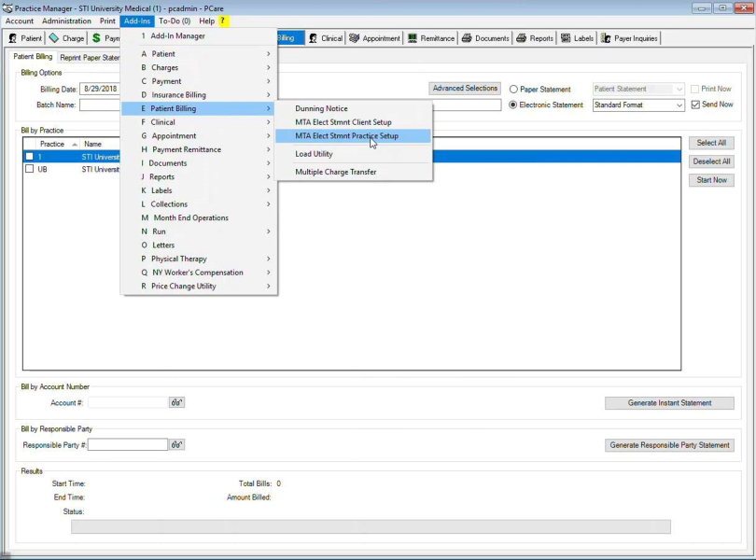756x560 pixels.
Task: Click the Account number lookup binoculars icon
Action: (176, 403)
